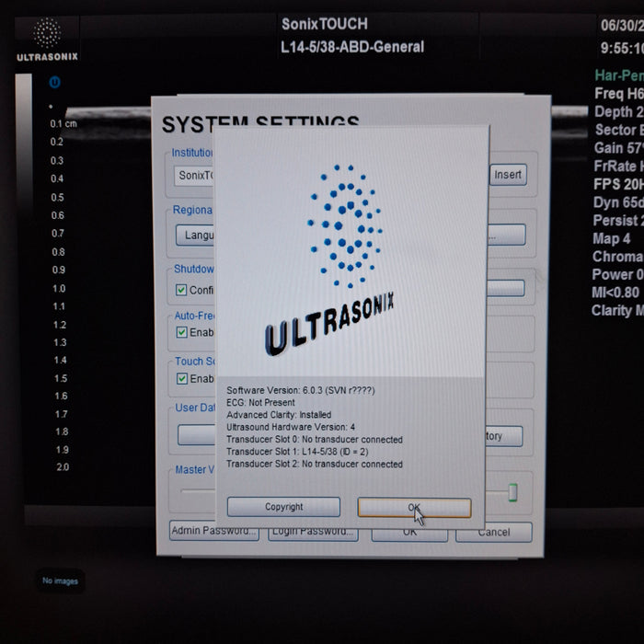Viewport: 644px width, 644px height.
Task: Click Transducer Slot 1: L14-5/38 line
Action: pyautogui.click(x=297, y=452)
